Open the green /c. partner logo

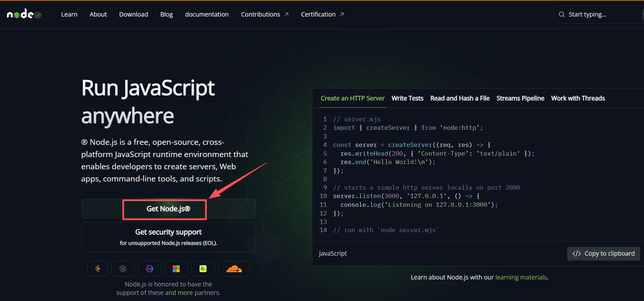[203, 269]
